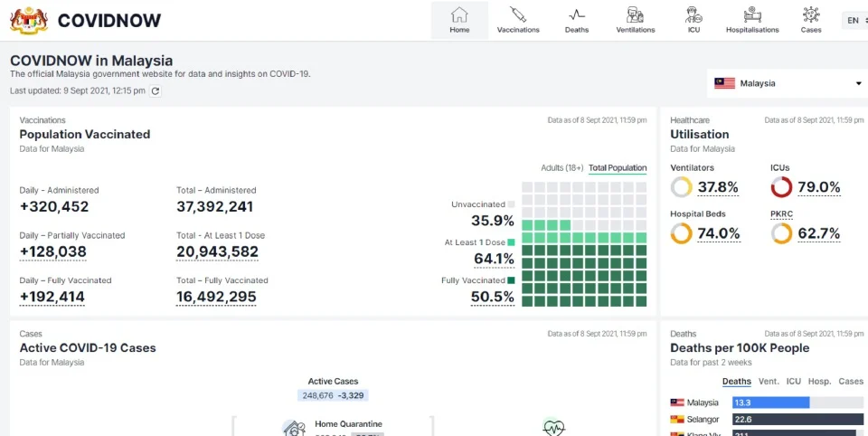Viewport: 868px width, 436px height.
Task: Click the Daily Partially Vaccinated value +128,038
Action: pyautogui.click(x=53, y=252)
